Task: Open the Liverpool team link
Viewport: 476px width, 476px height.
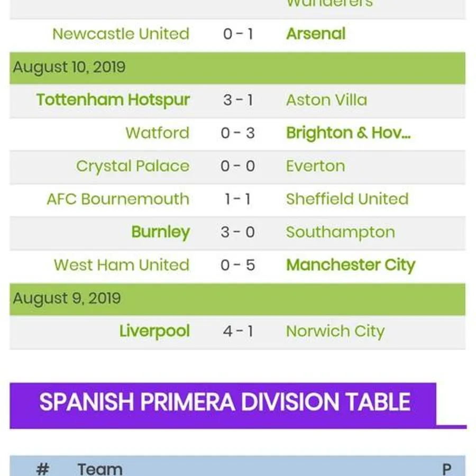Action: pos(154,331)
